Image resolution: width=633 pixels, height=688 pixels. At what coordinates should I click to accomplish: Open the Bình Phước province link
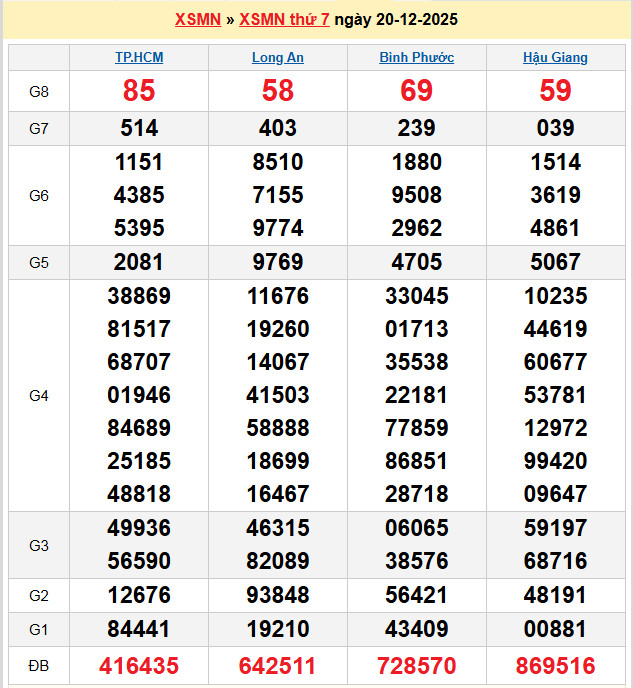(x=417, y=58)
